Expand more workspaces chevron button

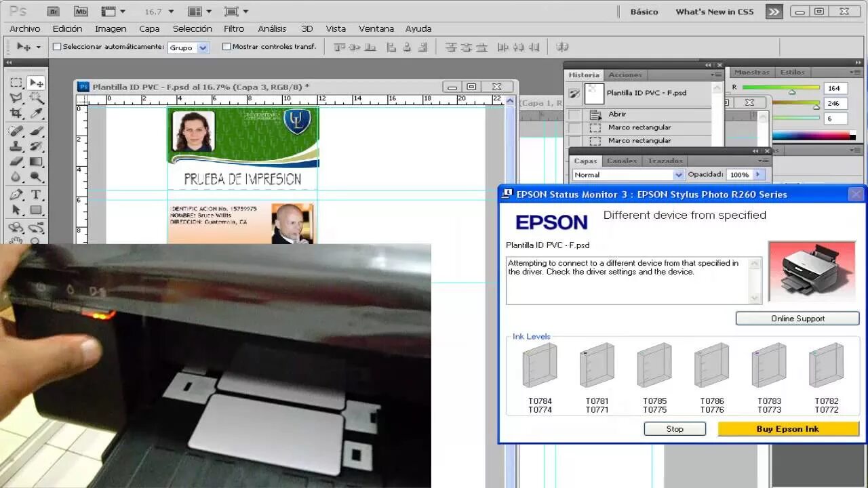pos(774,12)
